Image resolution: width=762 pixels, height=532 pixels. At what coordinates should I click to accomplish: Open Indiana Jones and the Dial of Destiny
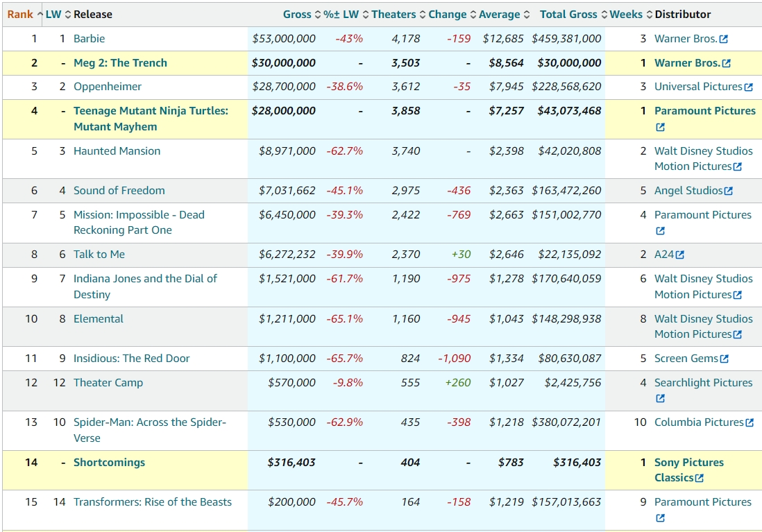click(145, 286)
